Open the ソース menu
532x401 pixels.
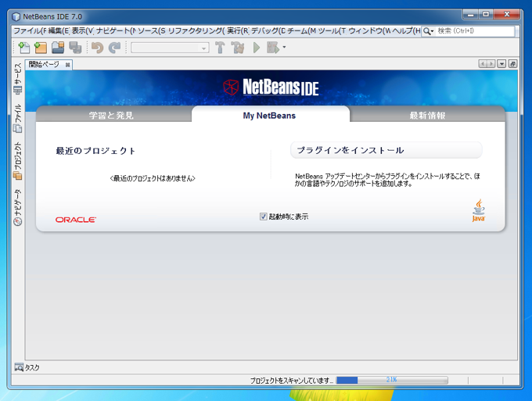pos(151,30)
